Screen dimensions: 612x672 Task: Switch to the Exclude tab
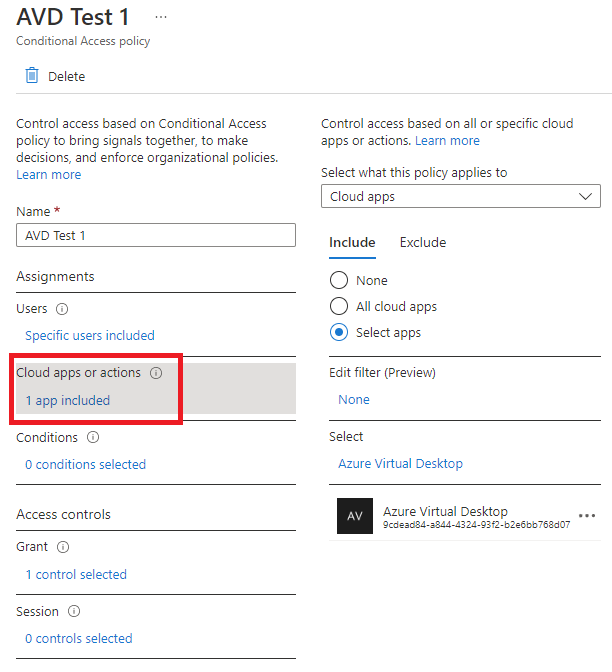423,243
